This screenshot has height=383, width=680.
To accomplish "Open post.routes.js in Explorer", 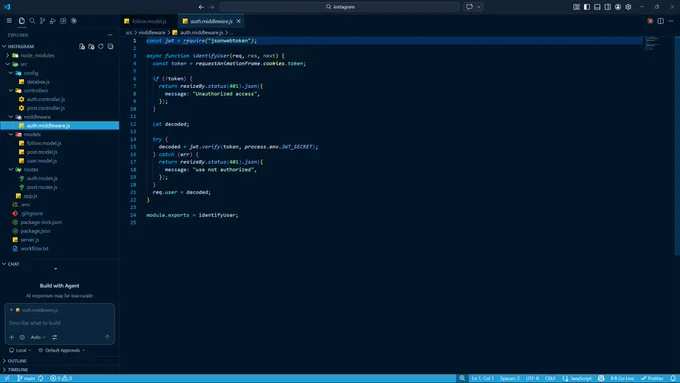I will pyautogui.click(x=42, y=187).
